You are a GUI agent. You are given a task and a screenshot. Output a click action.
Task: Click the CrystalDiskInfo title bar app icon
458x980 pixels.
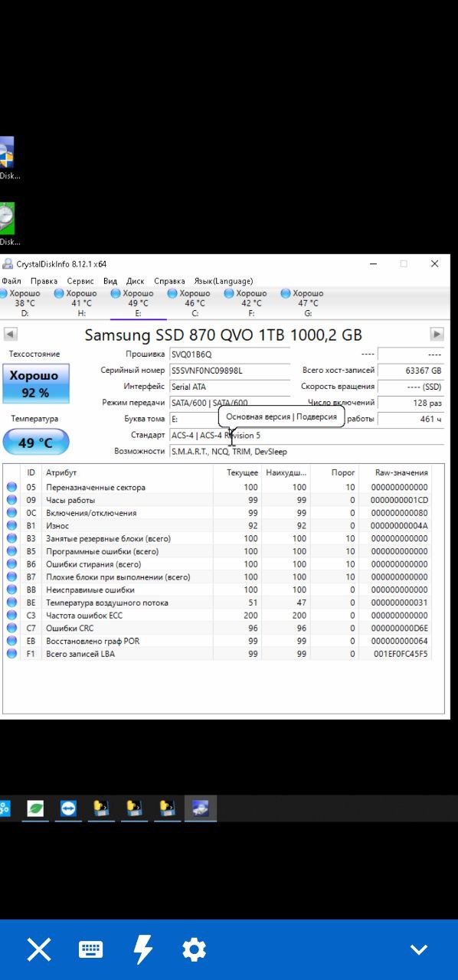pos(8,264)
